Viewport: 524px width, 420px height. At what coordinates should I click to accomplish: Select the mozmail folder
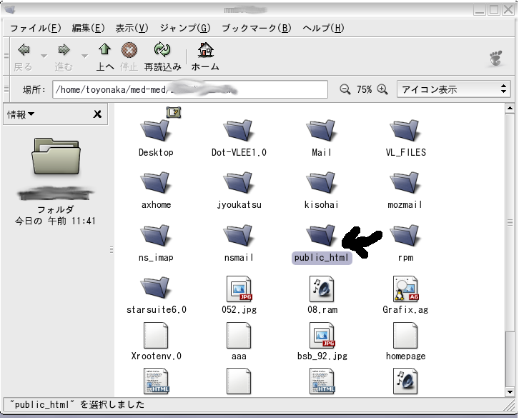pyautogui.click(x=405, y=182)
